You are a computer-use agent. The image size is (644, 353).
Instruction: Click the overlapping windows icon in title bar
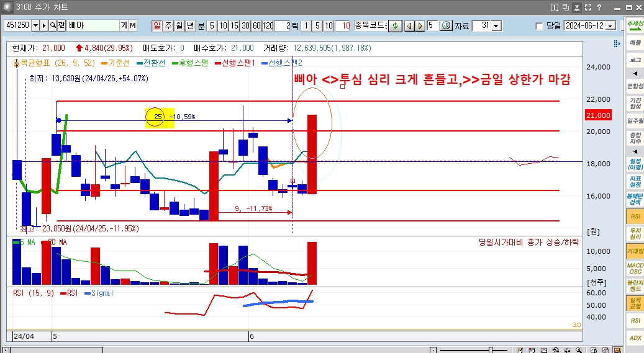click(x=566, y=7)
